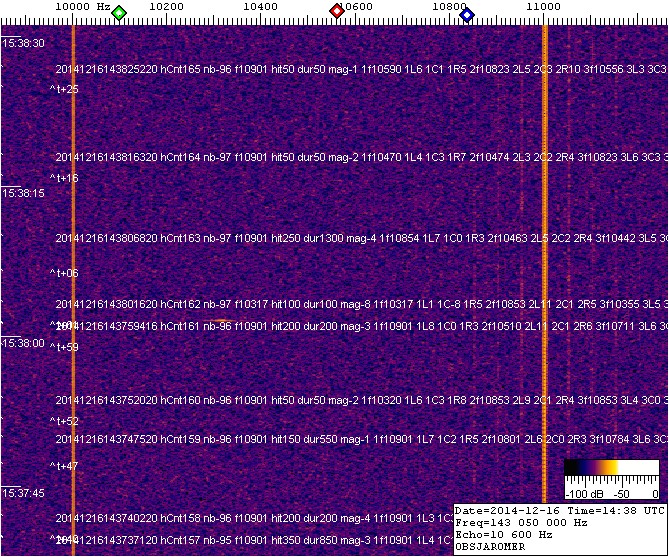
Task: Click the blue diamond frequency marker
Action: 467,12
